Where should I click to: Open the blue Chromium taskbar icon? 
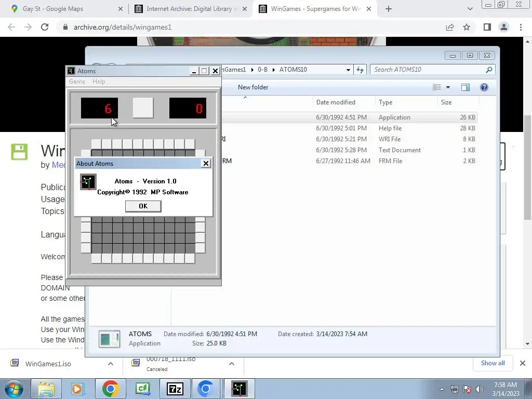pyautogui.click(x=206, y=389)
